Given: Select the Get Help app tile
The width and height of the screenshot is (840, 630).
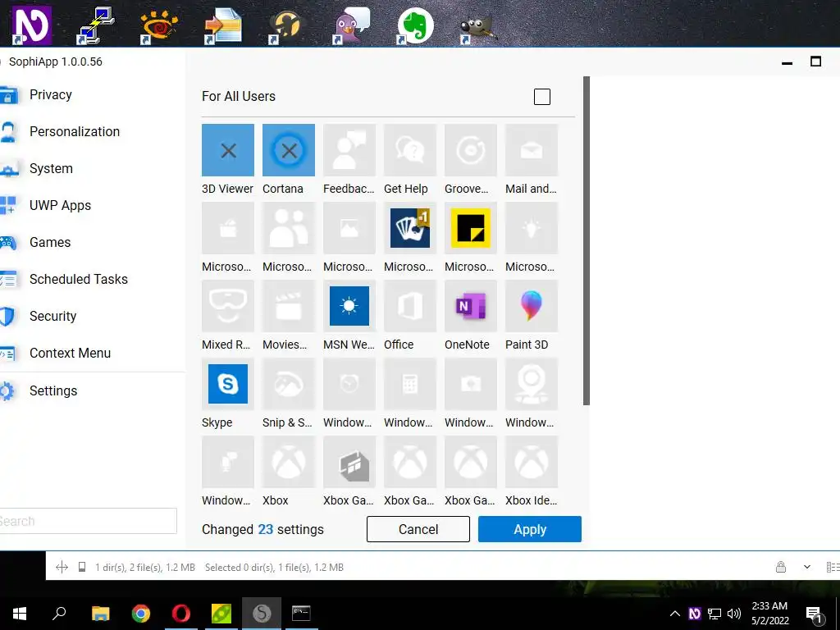Looking at the screenshot, I should (410, 150).
